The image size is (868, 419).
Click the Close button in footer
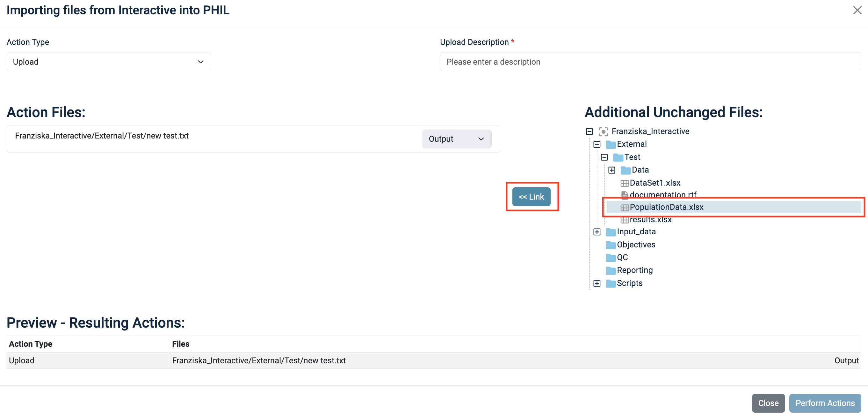point(768,403)
